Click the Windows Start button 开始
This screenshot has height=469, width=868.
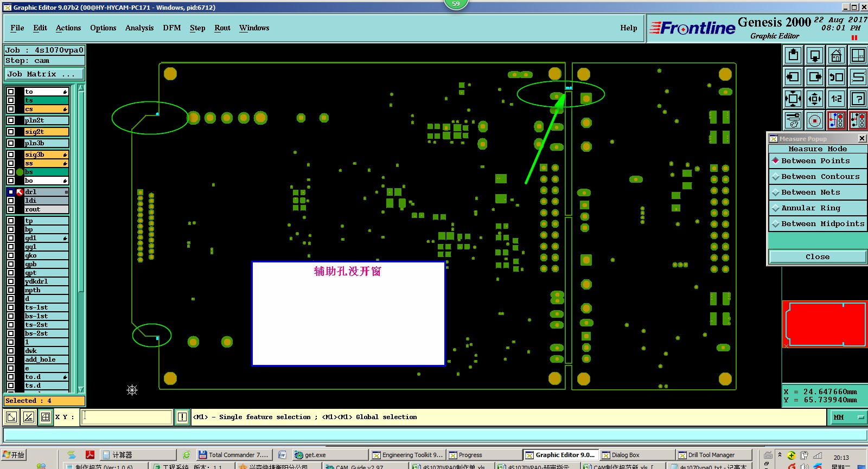[14, 455]
